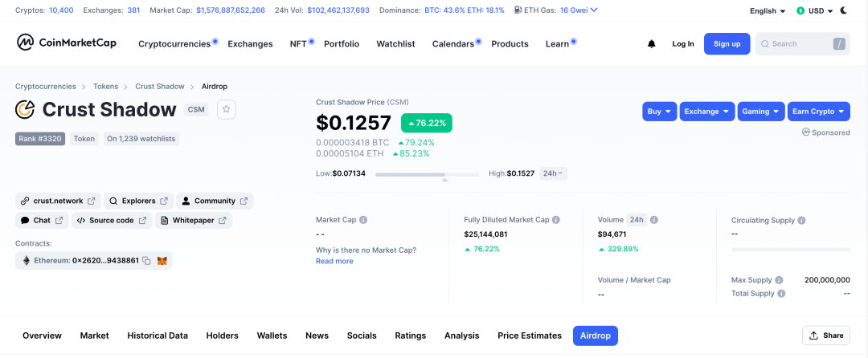
Task: Open the Exchanges menu
Action: [250, 44]
